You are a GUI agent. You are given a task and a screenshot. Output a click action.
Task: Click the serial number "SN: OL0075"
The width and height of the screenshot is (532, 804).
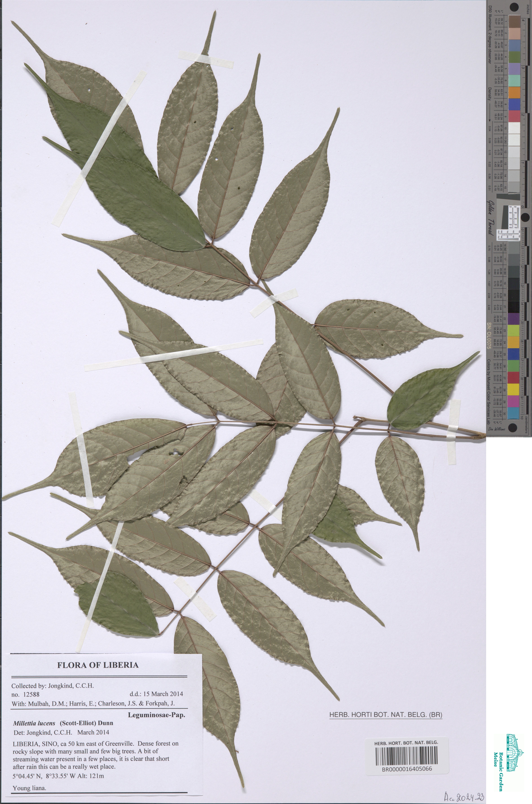point(489,336)
